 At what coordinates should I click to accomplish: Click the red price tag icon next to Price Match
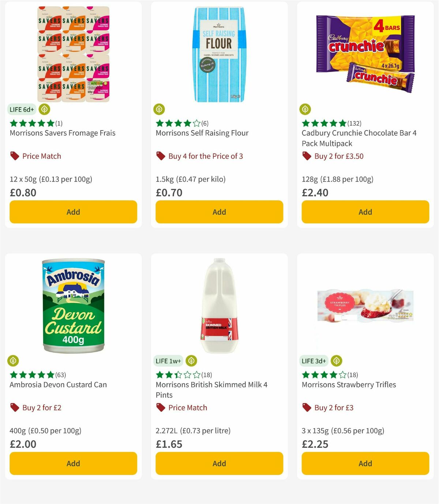(14, 156)
